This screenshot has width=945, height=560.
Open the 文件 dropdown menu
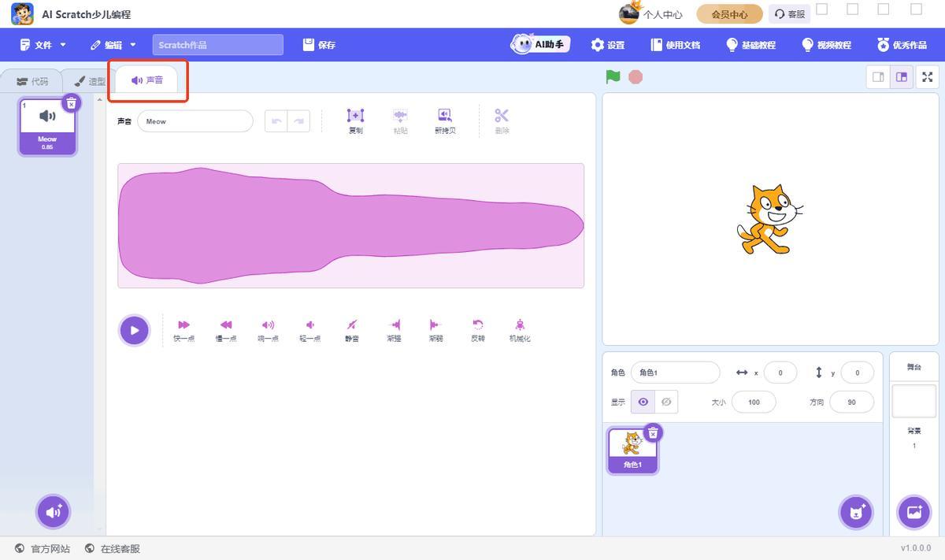[x=44, y=45]
